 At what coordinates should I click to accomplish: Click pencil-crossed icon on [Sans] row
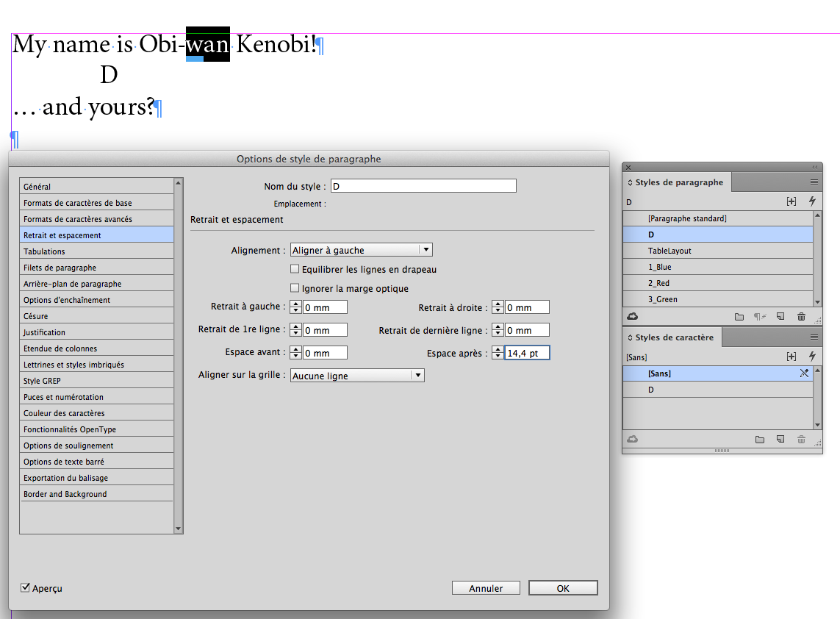(804, 373)
